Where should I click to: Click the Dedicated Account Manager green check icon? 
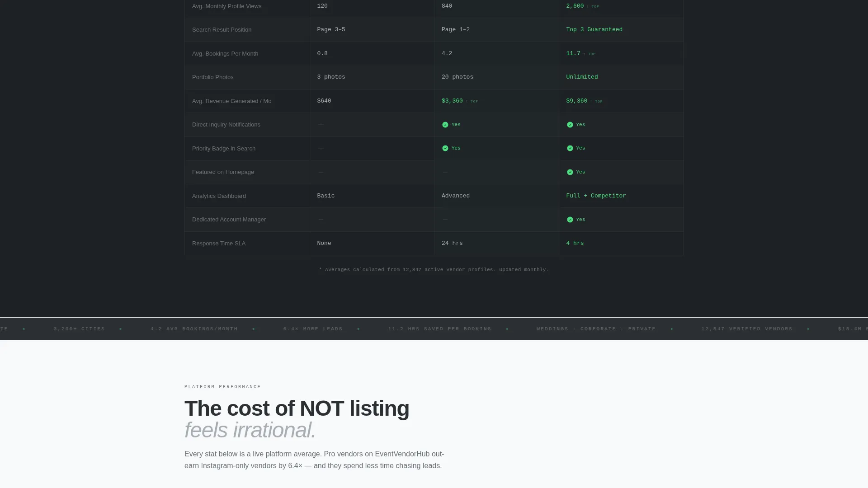coord(570,220)
